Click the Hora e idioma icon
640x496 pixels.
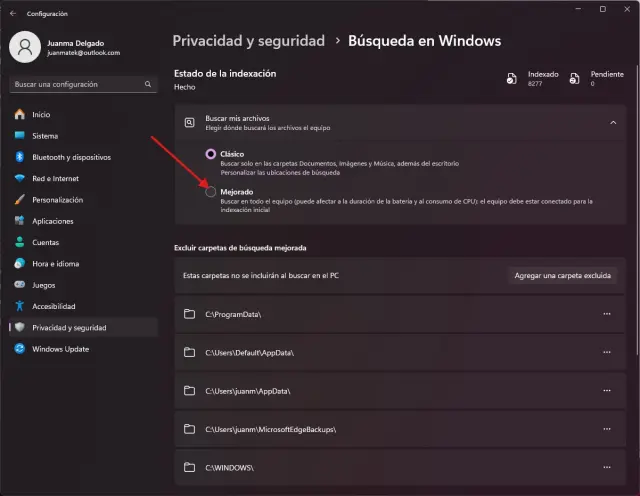19,263
